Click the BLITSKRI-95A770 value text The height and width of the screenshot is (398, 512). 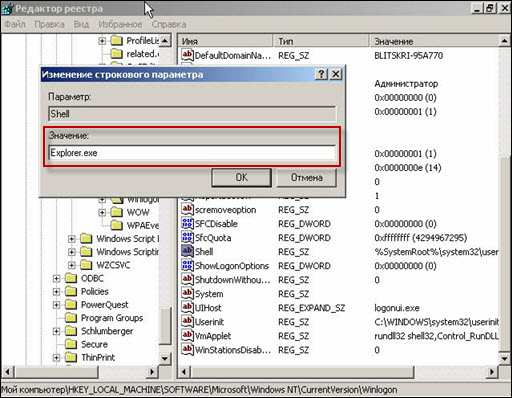(408, 55)
